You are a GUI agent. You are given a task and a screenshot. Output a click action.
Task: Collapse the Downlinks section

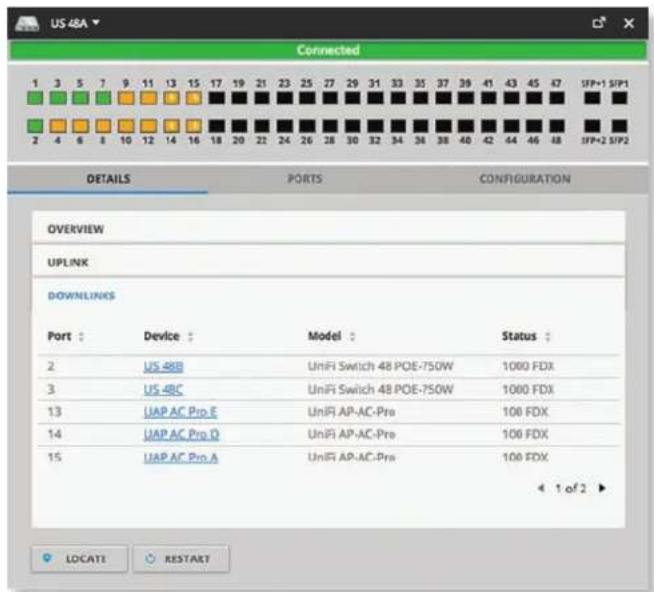click(x=81, y=295)
